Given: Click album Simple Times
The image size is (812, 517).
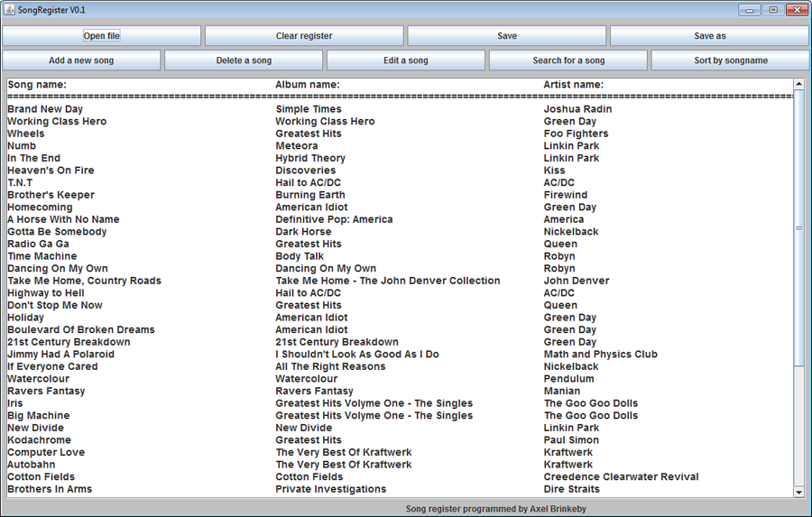Looking at the screenshot, I should pyautogui.click(x=309, y=109).
